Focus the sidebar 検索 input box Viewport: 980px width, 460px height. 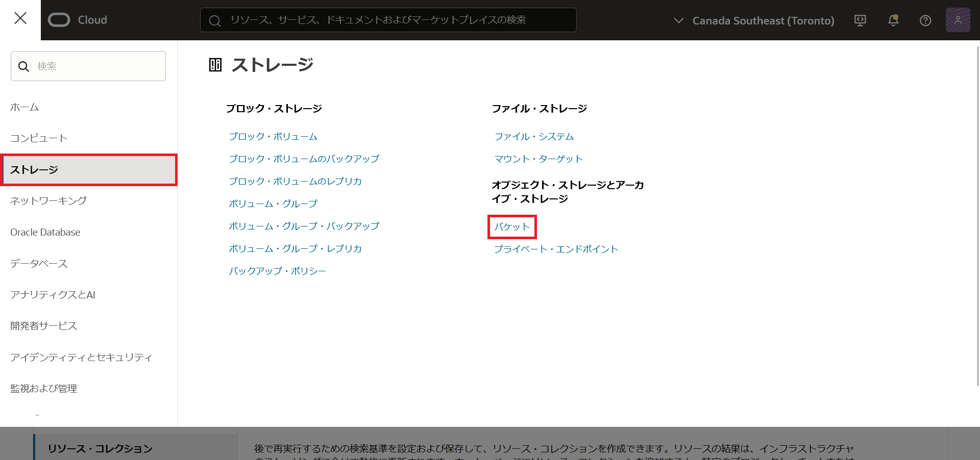(97, 66)
